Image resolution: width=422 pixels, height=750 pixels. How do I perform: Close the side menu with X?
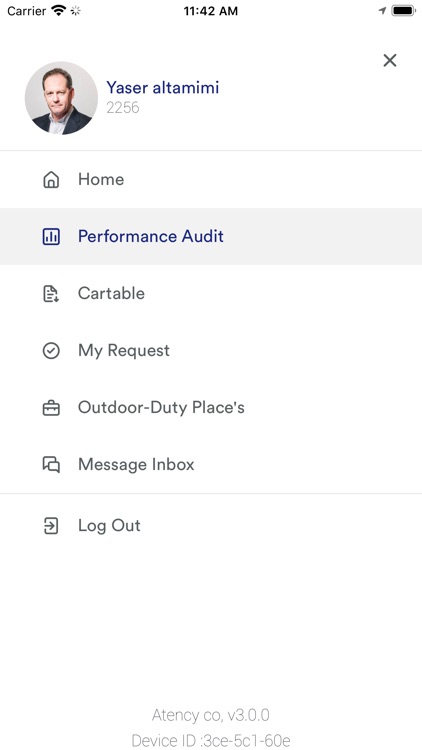pyautogui.click(x=389, y=60)
